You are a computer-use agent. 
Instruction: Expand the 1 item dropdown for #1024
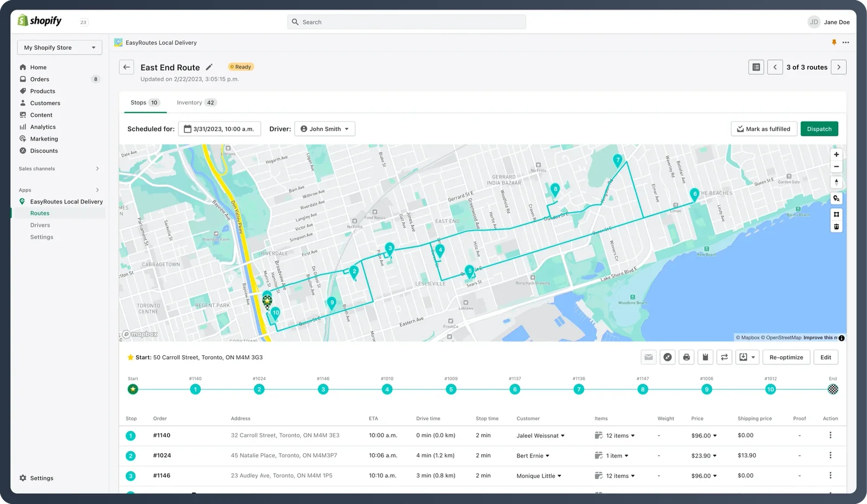[612, 456]
